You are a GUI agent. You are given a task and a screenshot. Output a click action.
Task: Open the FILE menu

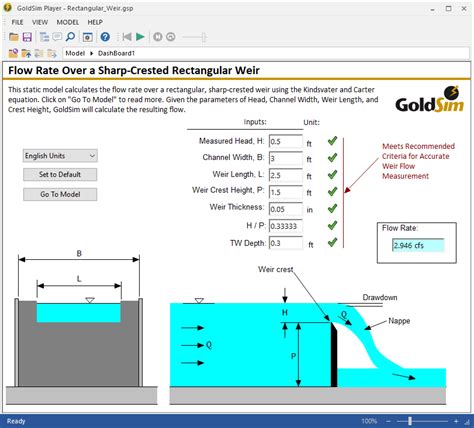pos(17,22)
